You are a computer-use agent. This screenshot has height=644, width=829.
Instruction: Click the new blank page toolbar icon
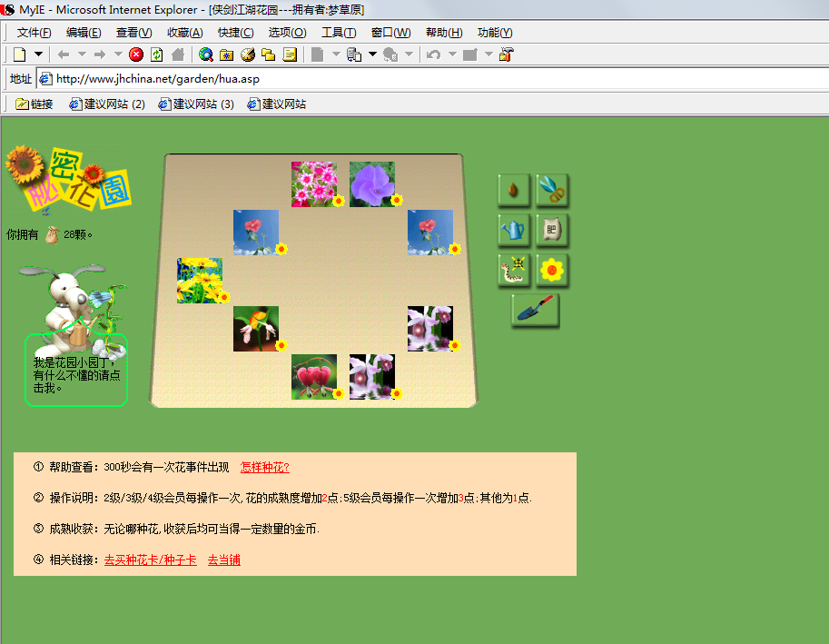tap(20, 54)
